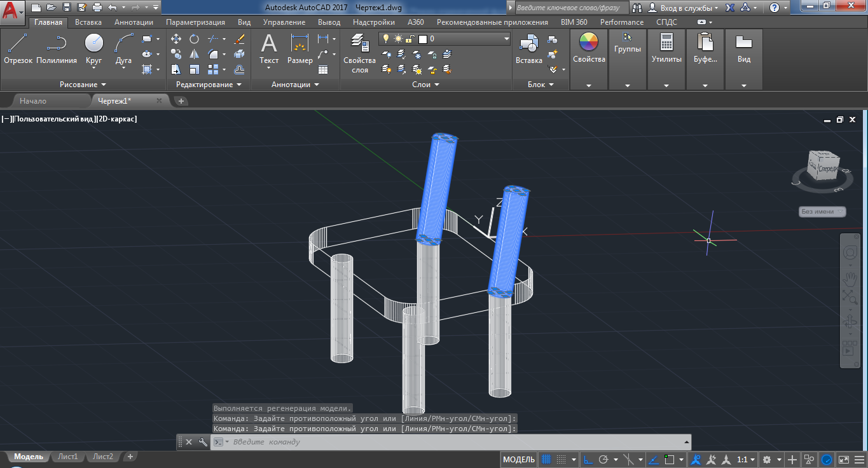Screen dimensions: 868x468
Task: Toggle object snap tracking in status bar
Action: click(x=654, y=459)
